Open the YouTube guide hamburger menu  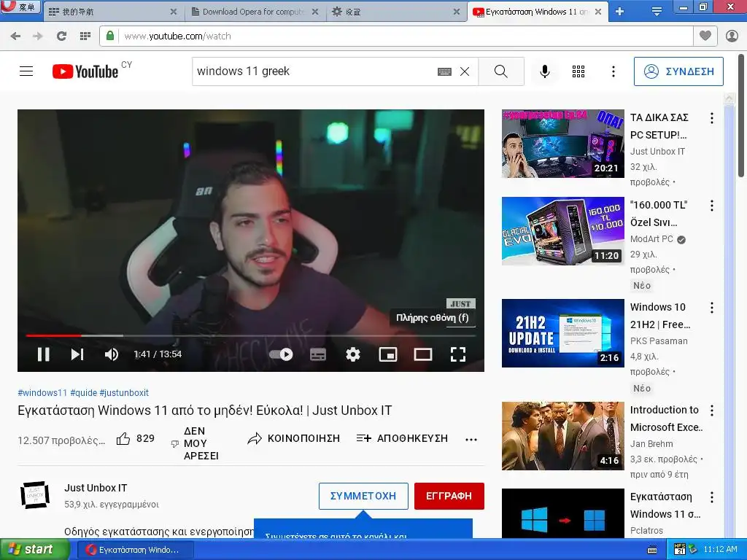[26, 71]
